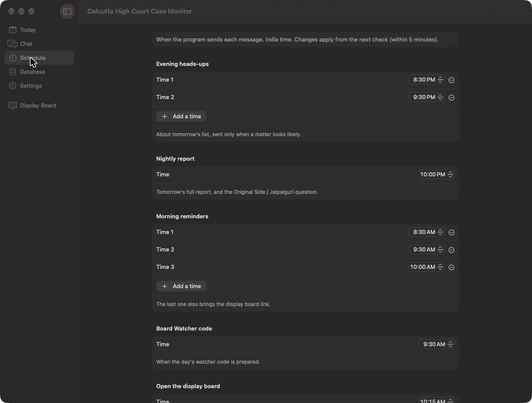Click the Chat bubble icon in sidebar
532x403 pixels.
pyautogui.click(x=13, y=44)
